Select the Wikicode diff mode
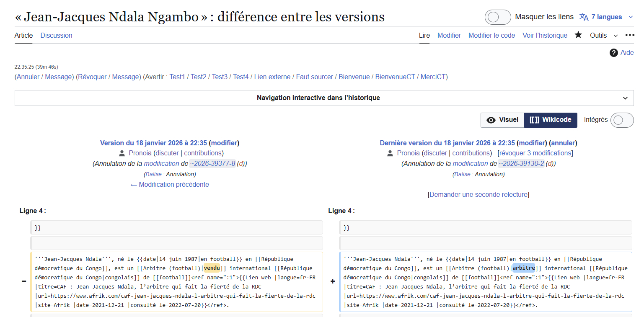This screenshot has width=644, height=317. [551, 120]
